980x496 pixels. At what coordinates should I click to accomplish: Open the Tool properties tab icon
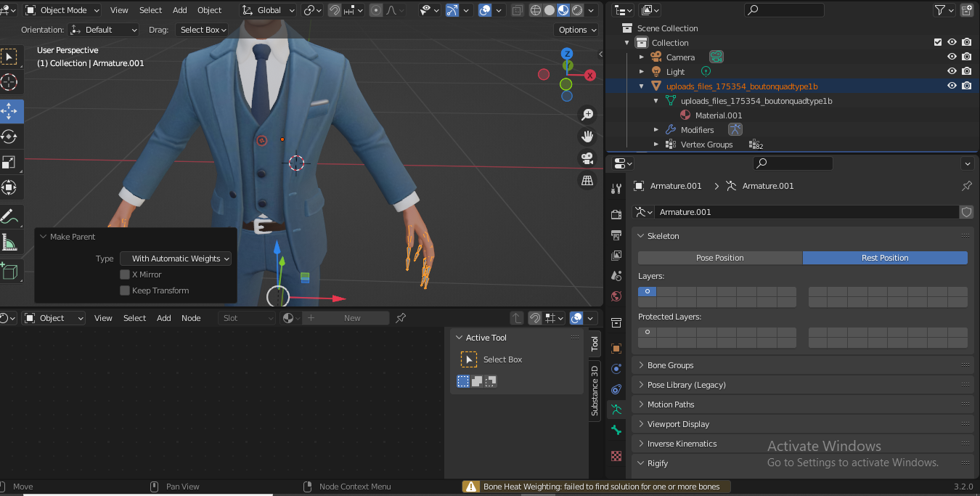pyautogui.click(x=616, y=189)
